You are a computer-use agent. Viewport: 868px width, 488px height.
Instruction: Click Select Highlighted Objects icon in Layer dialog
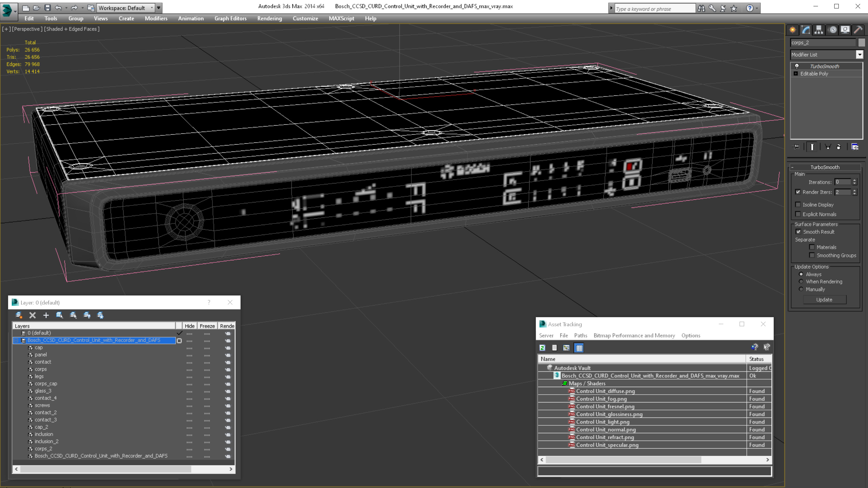coord(60,315)
